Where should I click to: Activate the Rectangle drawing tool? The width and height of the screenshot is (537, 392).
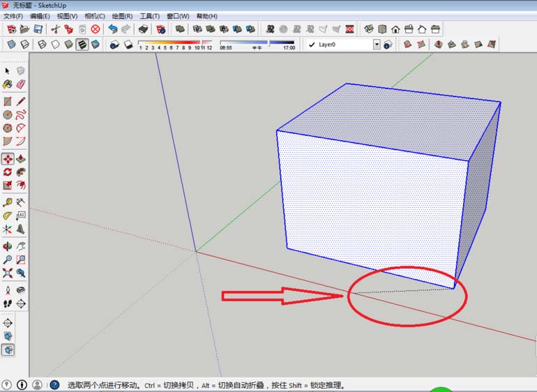8,101
